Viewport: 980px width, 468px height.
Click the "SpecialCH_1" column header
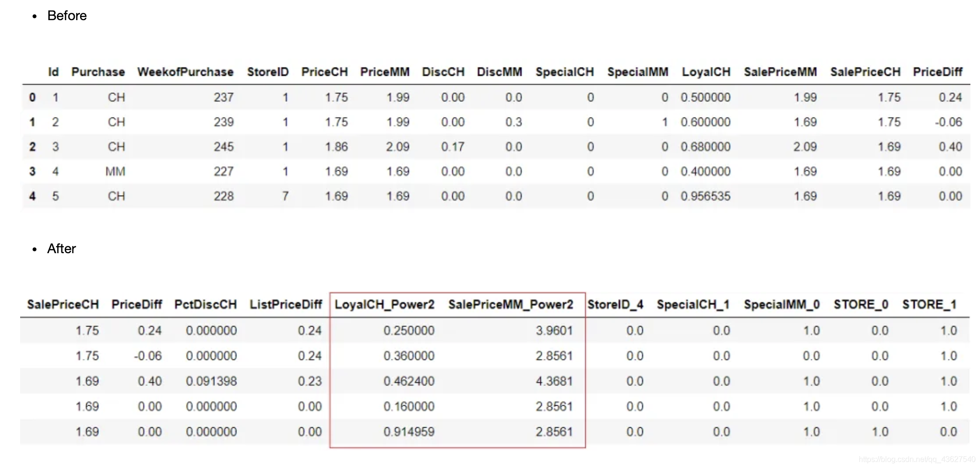coord(693,304)
